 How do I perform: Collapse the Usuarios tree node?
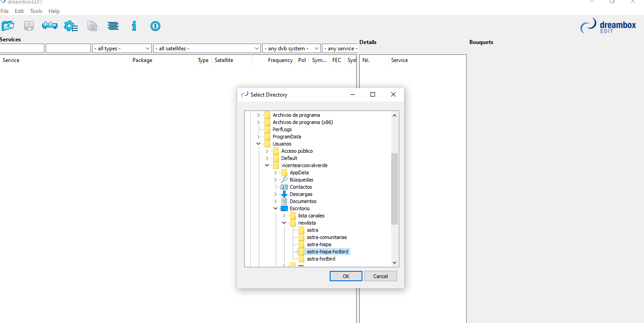pos(258,144)
